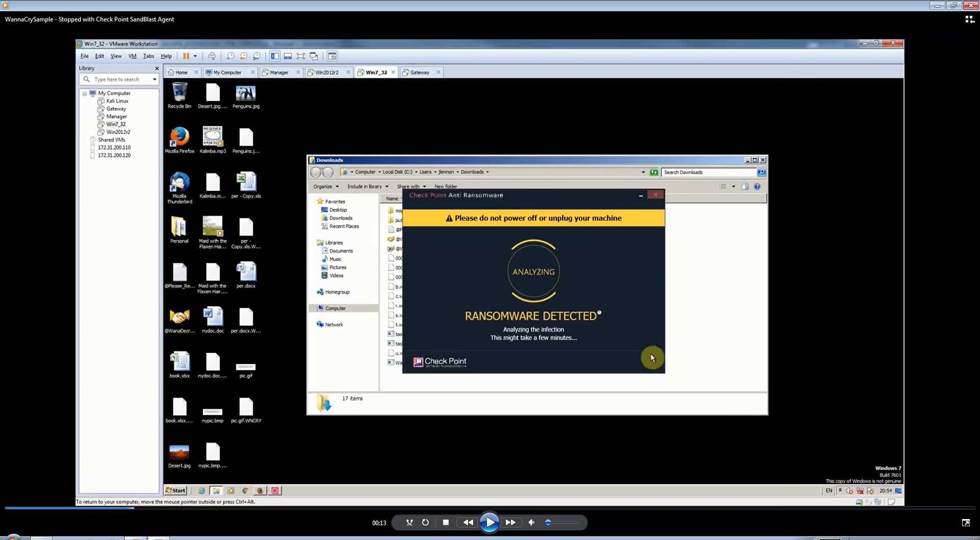Select the per.docx desktop icon
The image size is (980, 540).
[x=246, y=275]
